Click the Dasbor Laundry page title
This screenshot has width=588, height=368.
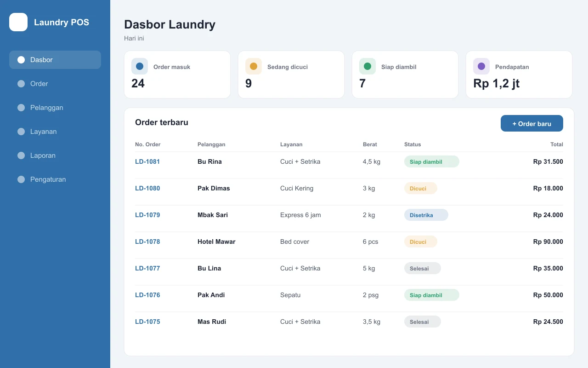click(170, 24)
